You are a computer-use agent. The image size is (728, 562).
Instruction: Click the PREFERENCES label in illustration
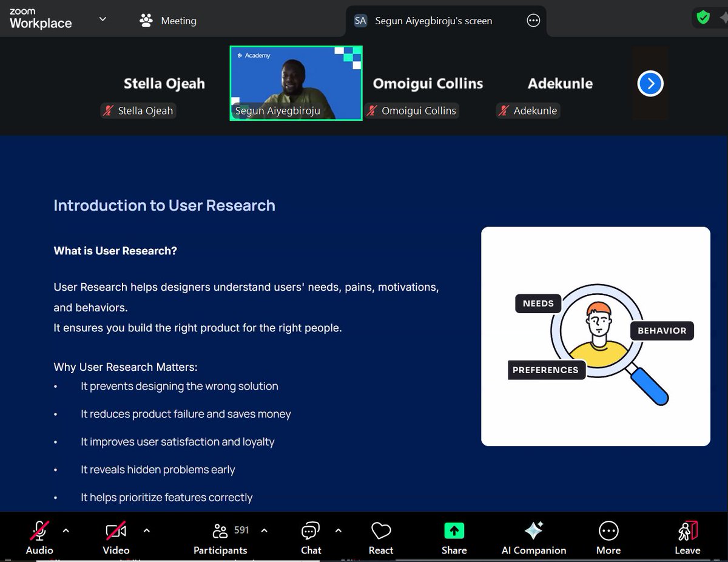click(x=545, y=370)
